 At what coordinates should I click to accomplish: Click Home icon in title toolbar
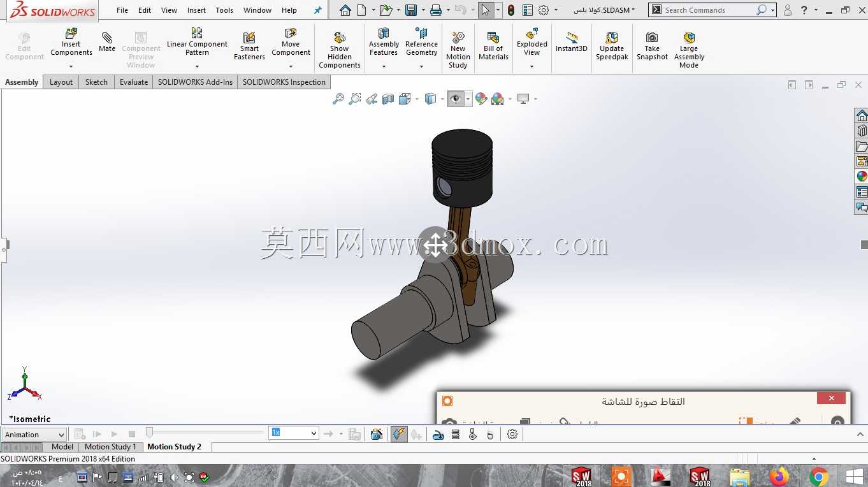[x=345, y=10]
